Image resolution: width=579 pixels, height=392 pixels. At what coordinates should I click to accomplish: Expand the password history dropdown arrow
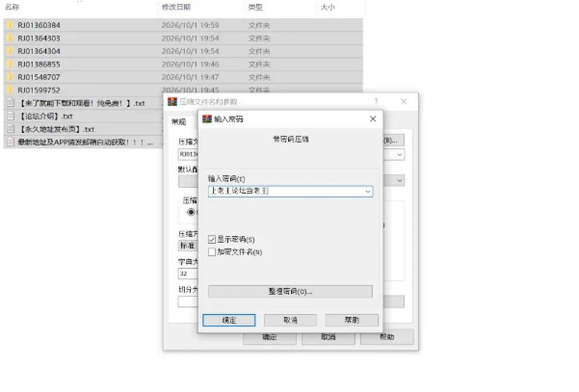(x=368, y=192)
